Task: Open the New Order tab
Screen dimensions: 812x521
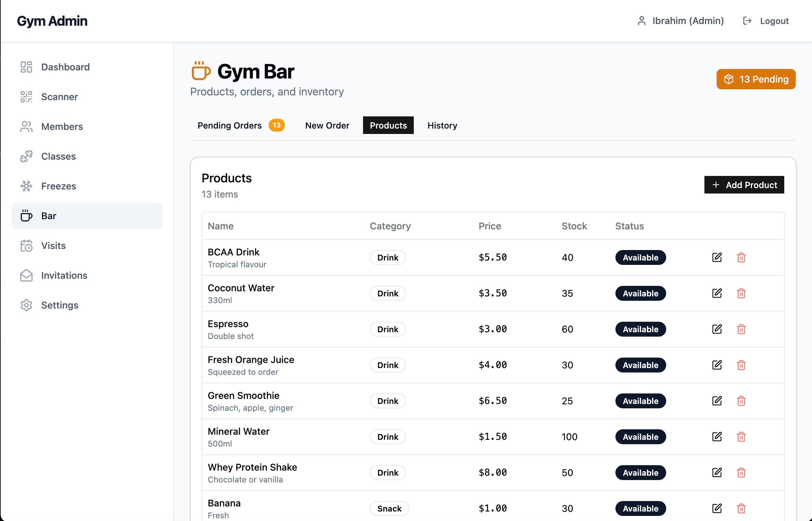Action: coord(327,126)
